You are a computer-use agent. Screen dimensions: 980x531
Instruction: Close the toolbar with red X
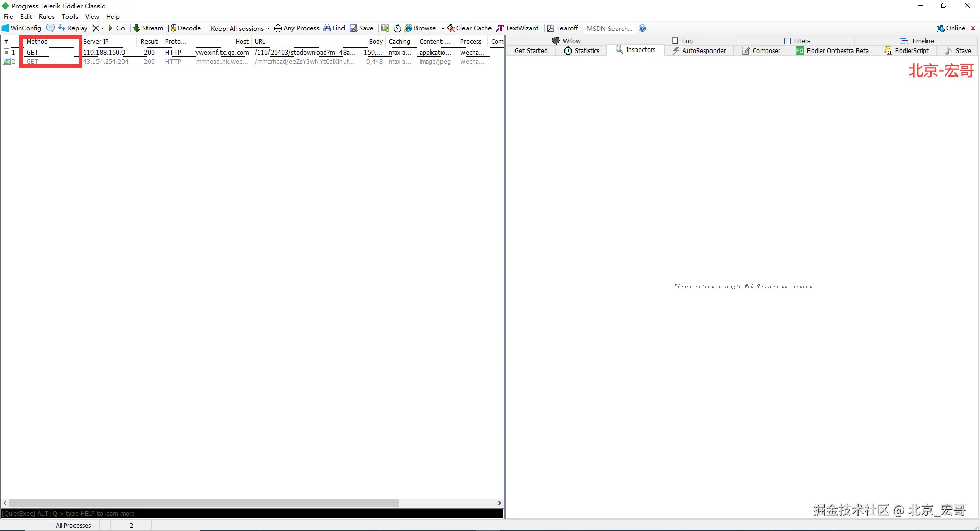click(x=973, y=28)
